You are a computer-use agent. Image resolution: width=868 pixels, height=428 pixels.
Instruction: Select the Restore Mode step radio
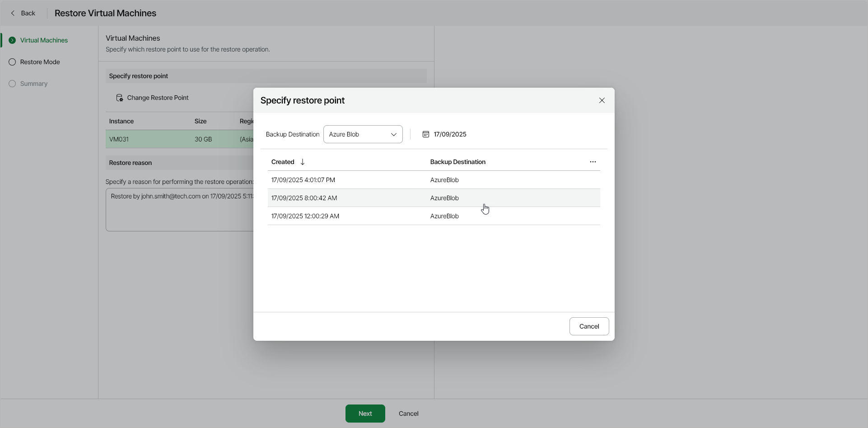[12, 61]
